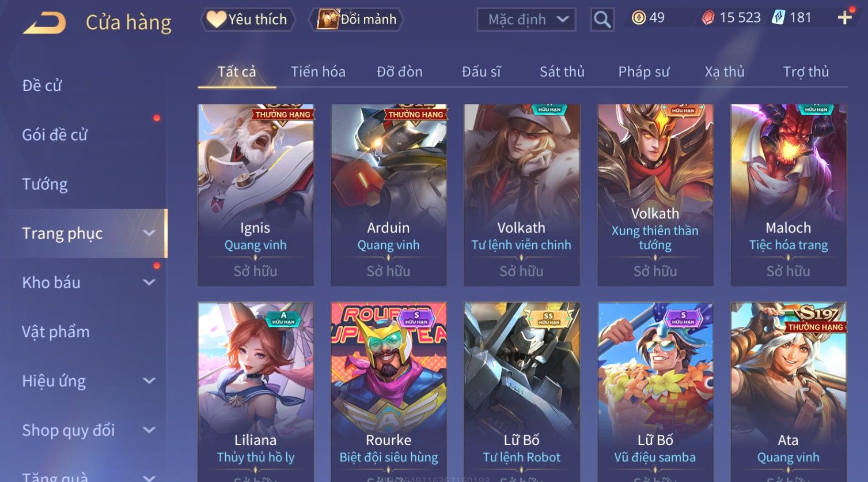Select the Pháp sư tab
The height and width of the screenshot is (482, 868).
643,71
